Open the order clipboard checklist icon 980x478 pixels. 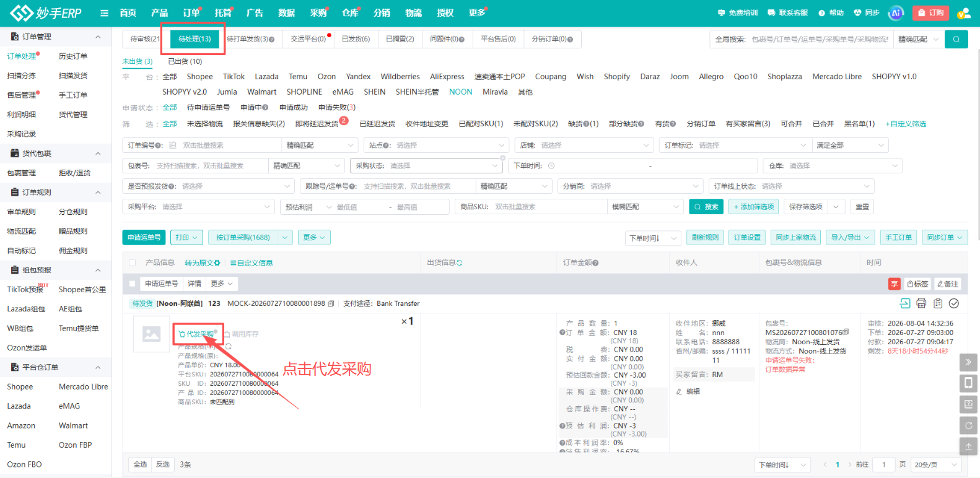[938, 303]
